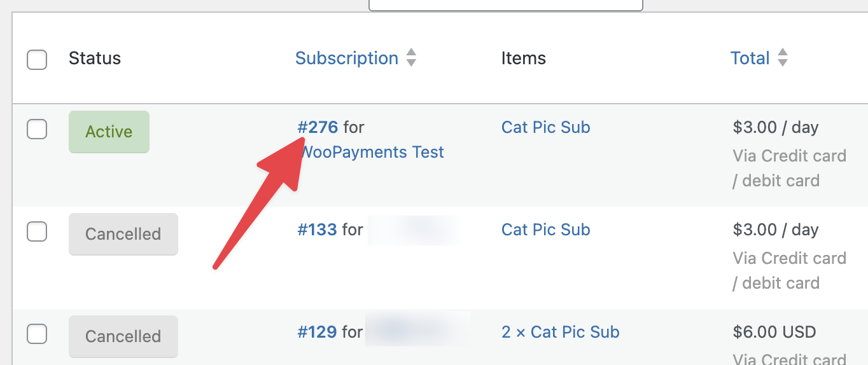Viewport: 868px width, 365px height.
Task: Open subscription #276
Action: [x=318, y=127]
